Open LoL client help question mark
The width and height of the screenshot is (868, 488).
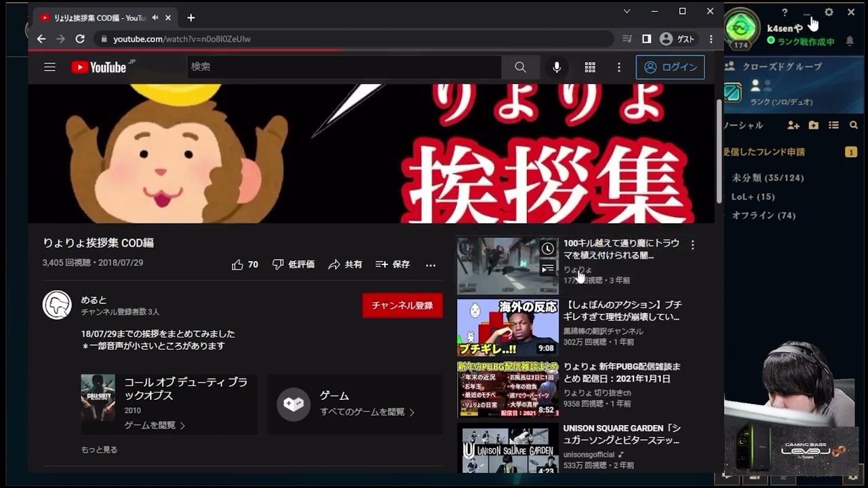click(x=785, y=12)
